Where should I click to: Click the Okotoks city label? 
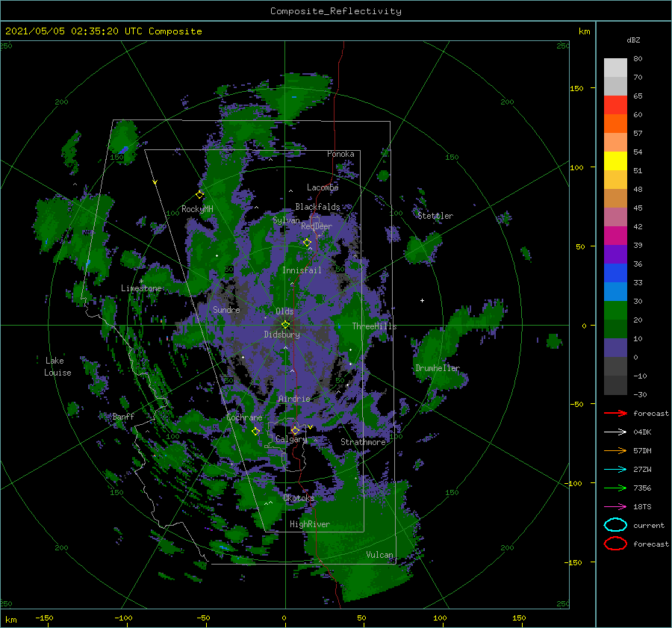pos(299,498)
